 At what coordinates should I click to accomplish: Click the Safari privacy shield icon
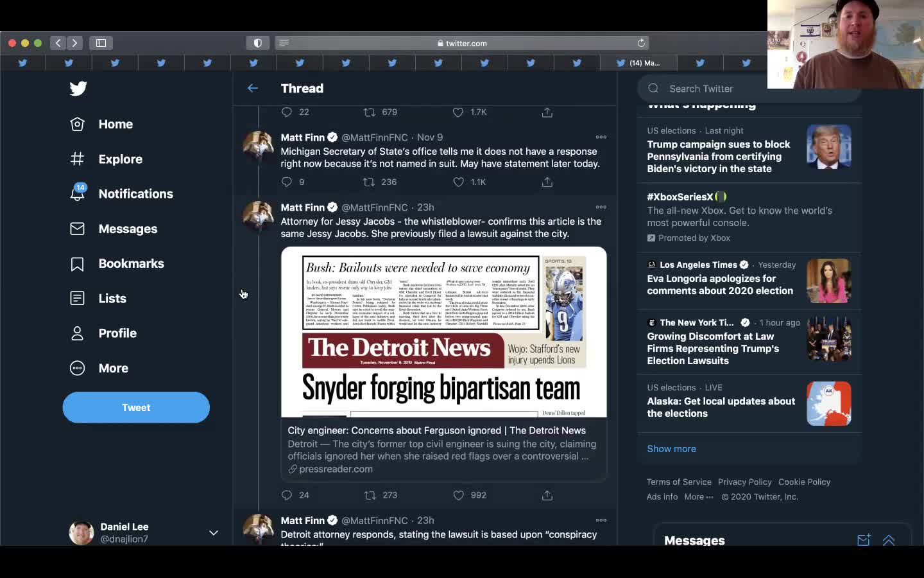[258, 43]
